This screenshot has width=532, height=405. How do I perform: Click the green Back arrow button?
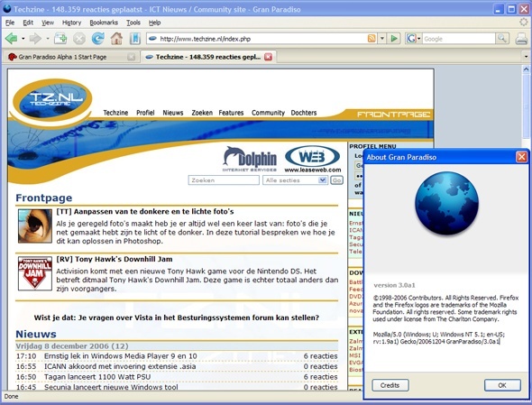11,39
